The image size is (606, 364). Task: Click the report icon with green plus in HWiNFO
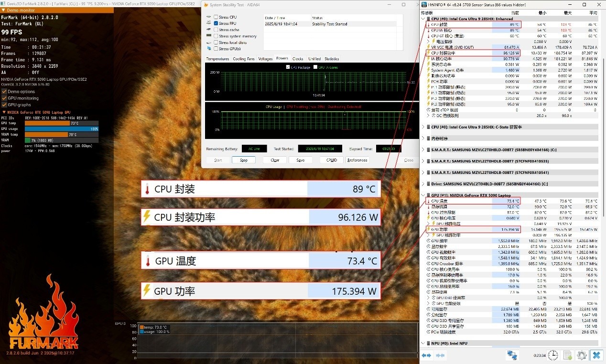[567, 355]
